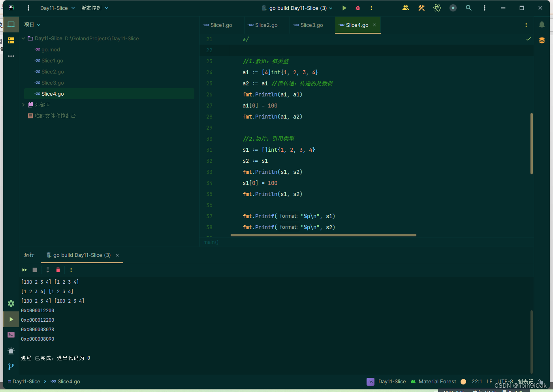This screenshot has height=392, width=553.
Task: Show more tool windows ellipsis
Action: [11, 56]
